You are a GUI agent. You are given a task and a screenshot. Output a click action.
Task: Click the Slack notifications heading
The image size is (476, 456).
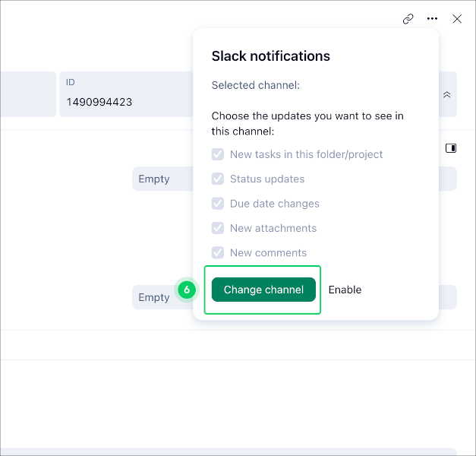pyautogui.click(x=270, y=56)
